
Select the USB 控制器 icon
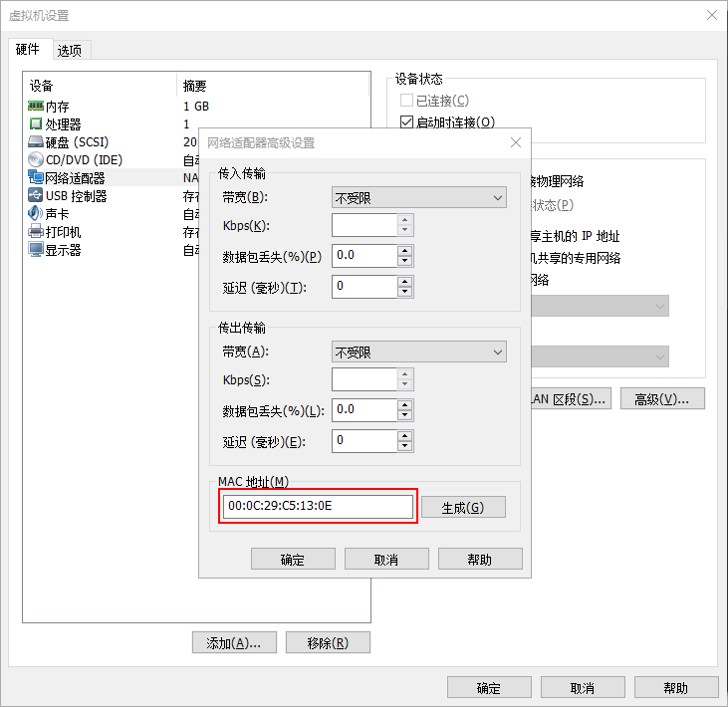pos(36,195)
